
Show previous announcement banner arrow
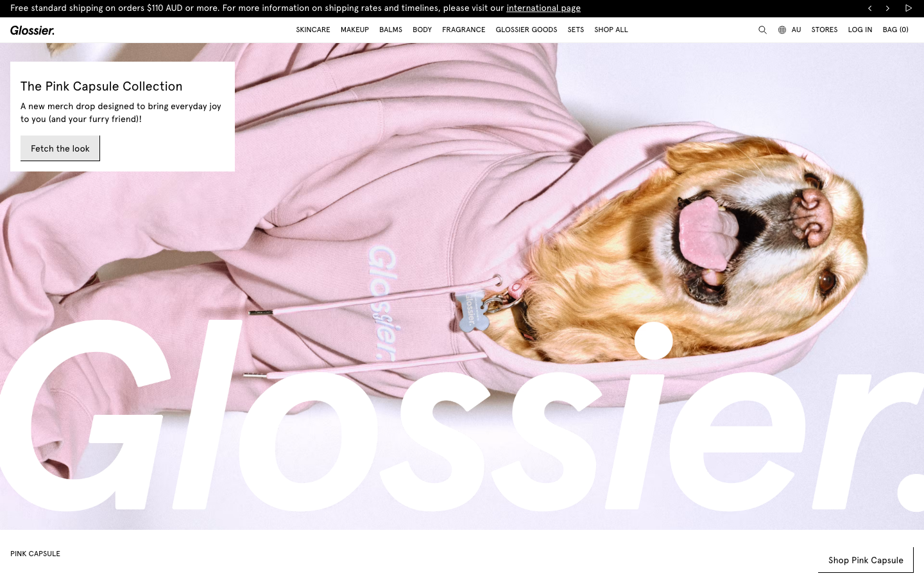(x=870, y=8)
